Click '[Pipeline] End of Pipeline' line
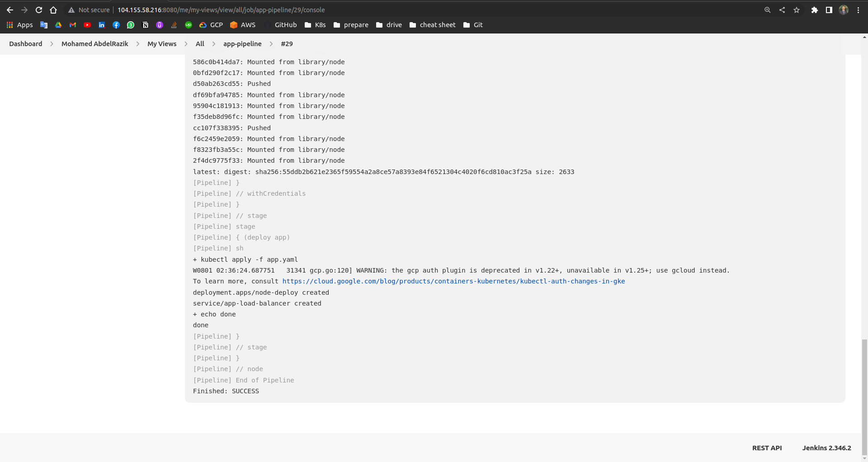The width and height of the screenshot is (868, 462). point(244,380)
